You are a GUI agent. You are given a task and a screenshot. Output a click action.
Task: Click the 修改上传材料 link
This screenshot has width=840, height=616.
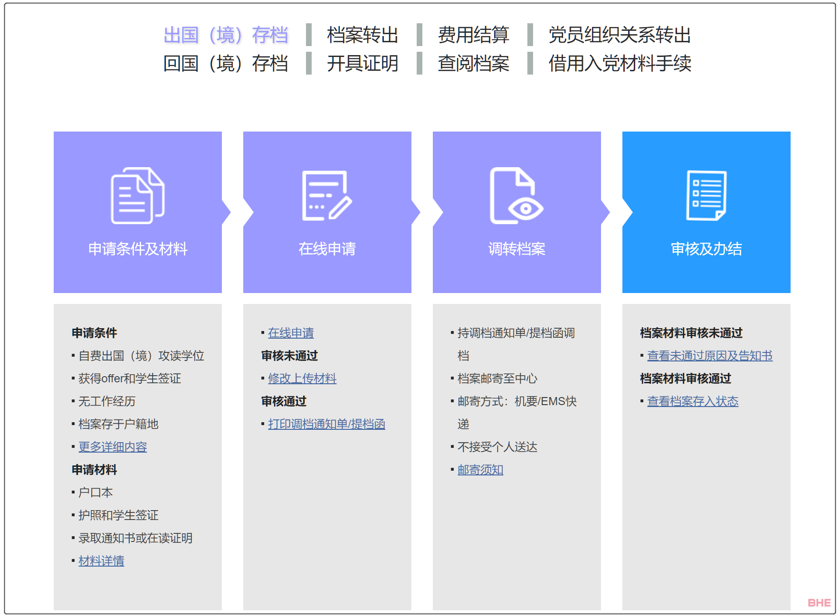[302, 379]
